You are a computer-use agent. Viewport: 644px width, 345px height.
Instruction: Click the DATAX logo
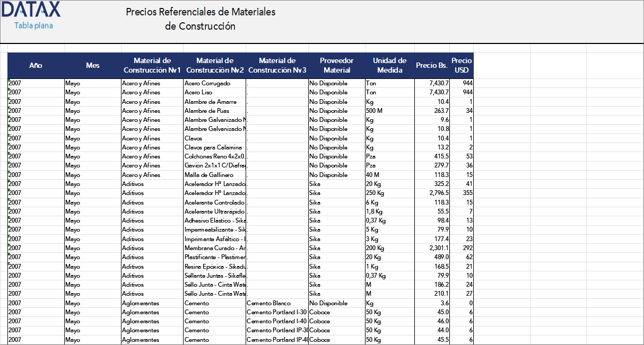click(31, 9)
